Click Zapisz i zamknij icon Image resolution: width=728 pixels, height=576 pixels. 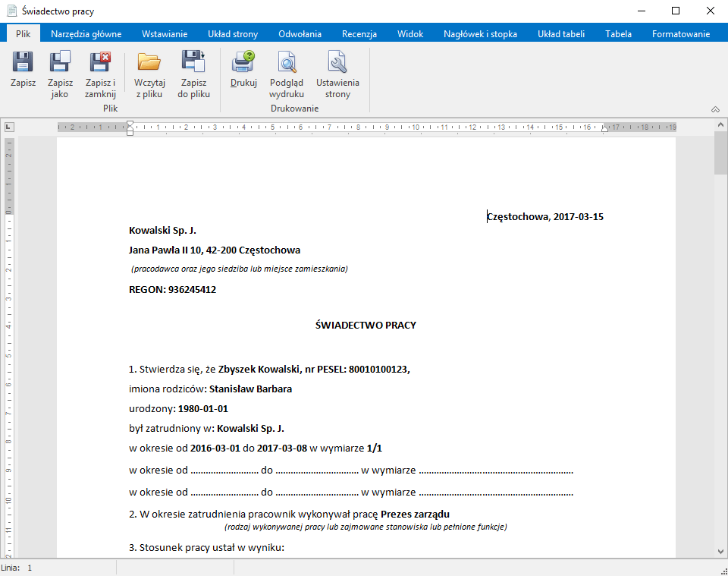[100, 62]
